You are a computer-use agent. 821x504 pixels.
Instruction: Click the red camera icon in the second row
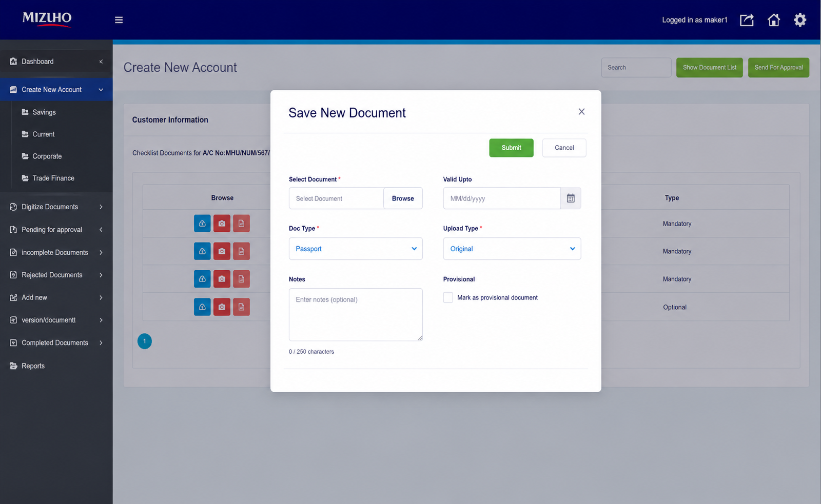222,251
